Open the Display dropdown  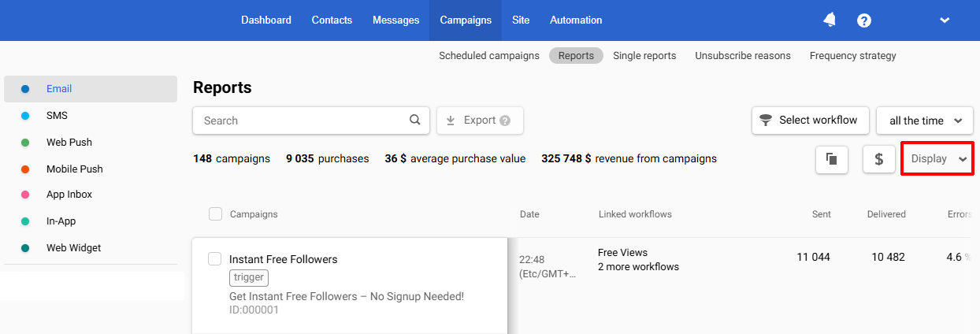pos(937,158)
